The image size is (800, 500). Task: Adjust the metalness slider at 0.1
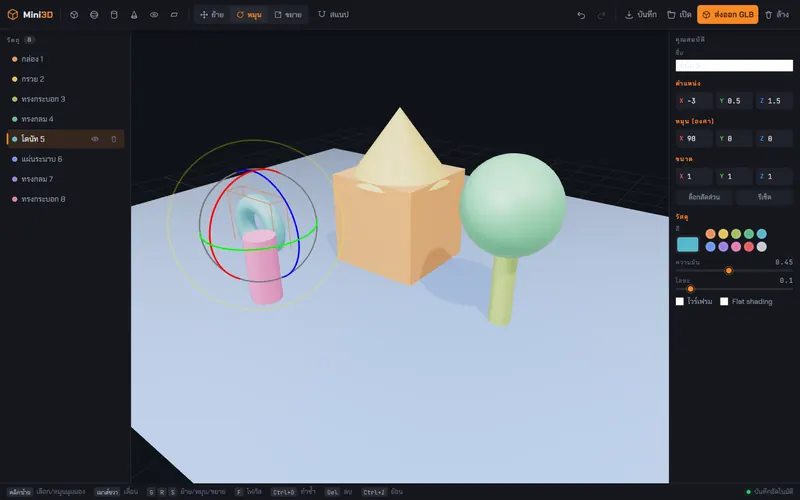point(690,289)
